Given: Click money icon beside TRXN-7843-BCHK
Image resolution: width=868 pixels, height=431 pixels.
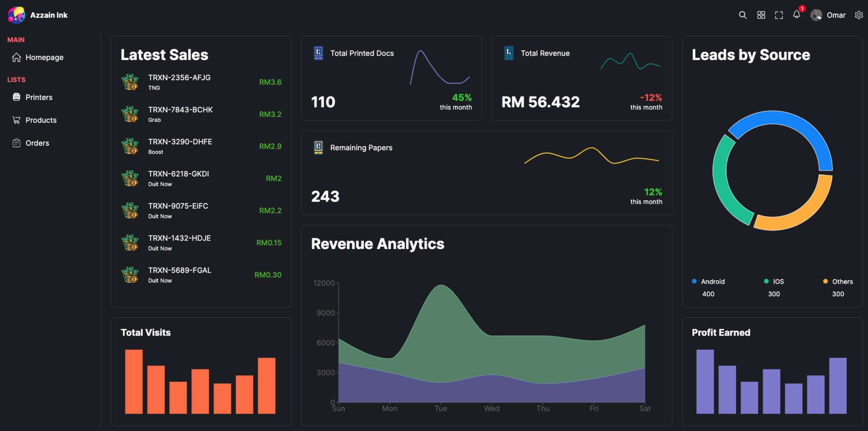Looking at the screenshot, I should (x=130, y=114).
